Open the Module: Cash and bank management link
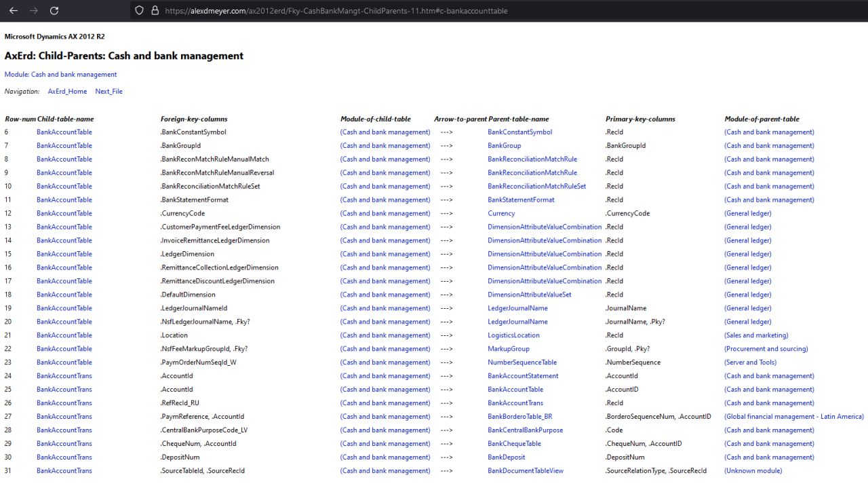This screenshot has width=868, height=486. click(60, 75)
